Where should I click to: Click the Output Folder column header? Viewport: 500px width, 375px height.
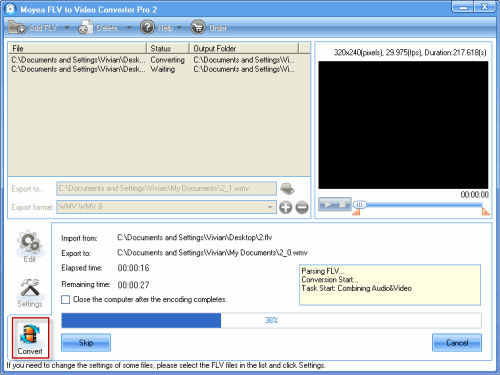[244, 48]
